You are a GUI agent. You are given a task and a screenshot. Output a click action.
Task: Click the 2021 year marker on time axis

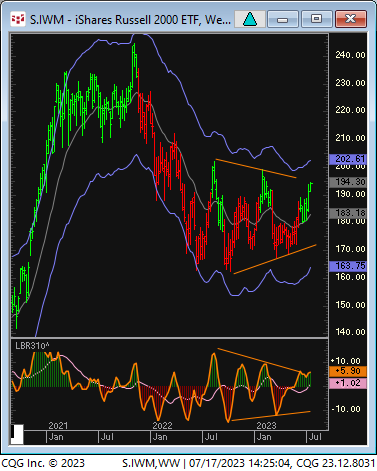(58, 426)
